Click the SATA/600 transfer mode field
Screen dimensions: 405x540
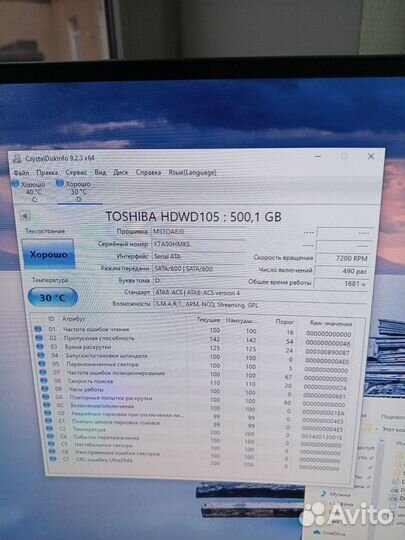tap(199, 269)
